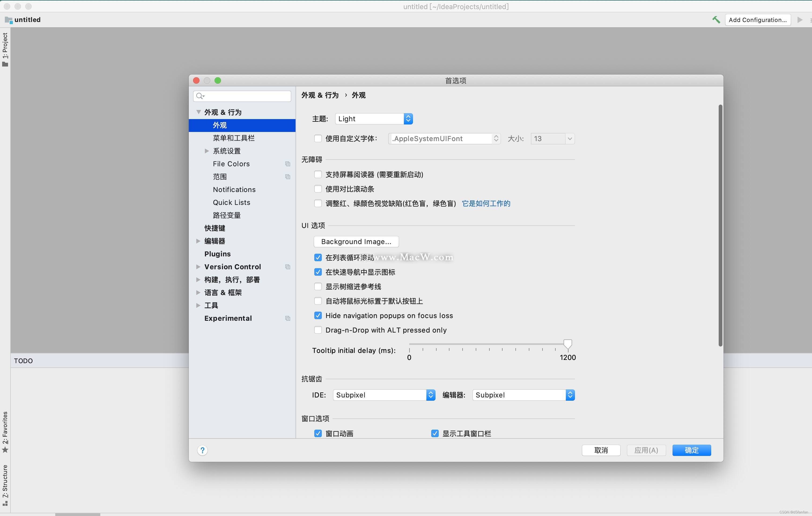Enable 使用自定义字体 checkbox
The width and height of the screenshot is (812, 516).
coord(318,138)
